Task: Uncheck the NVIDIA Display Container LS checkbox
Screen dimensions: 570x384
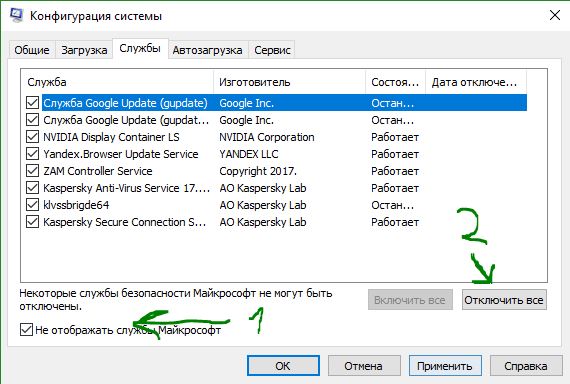Action: click(32, 137)
